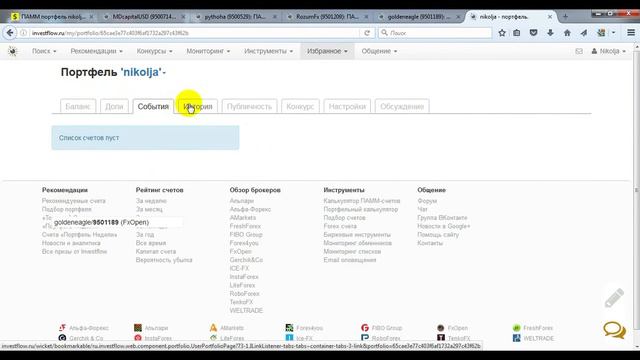The image size is (640, 360).
Task: Expand the Инструменты menu
Action: [x=269, y=51]
